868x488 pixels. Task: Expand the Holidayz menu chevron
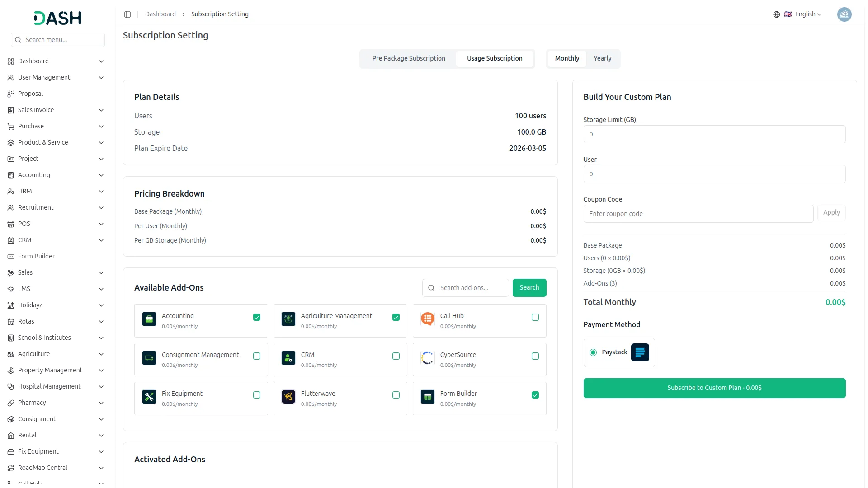101,305
